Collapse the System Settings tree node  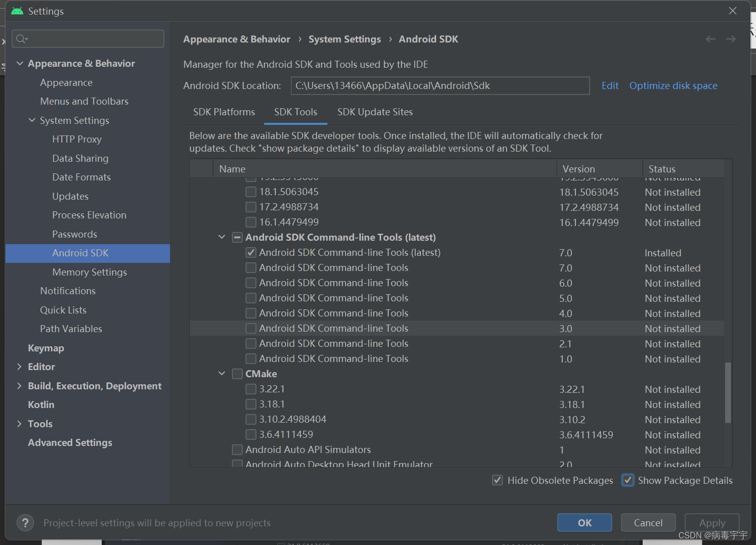coord(32,120)
